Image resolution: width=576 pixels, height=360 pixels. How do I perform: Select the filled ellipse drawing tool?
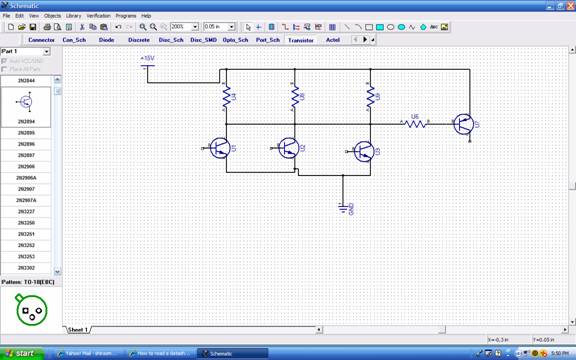point(402,27)
